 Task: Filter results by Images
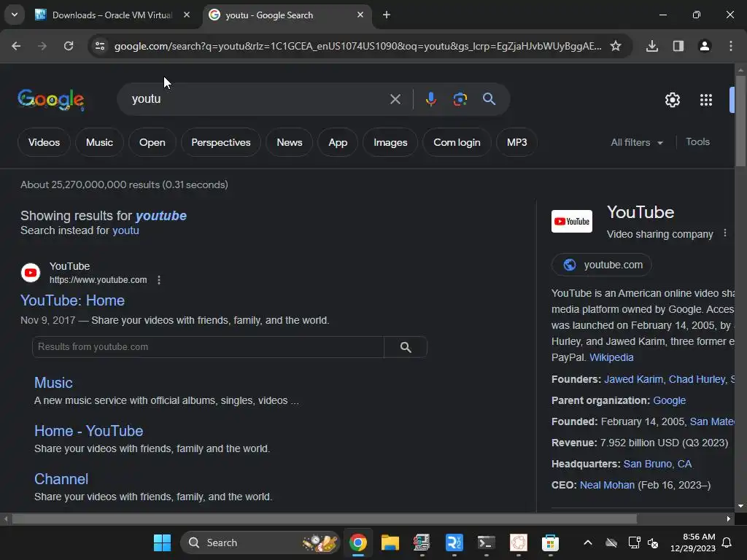point(390,142)
